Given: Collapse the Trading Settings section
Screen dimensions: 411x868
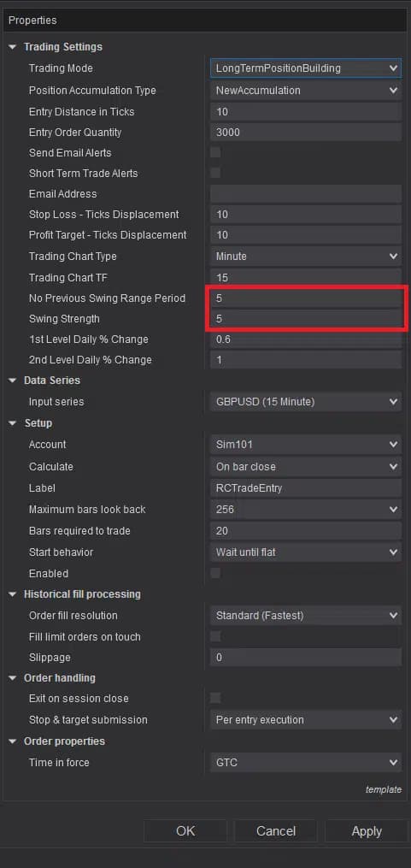Looking at the screenshot, I should pyautogui.click(x=13, y=47).
